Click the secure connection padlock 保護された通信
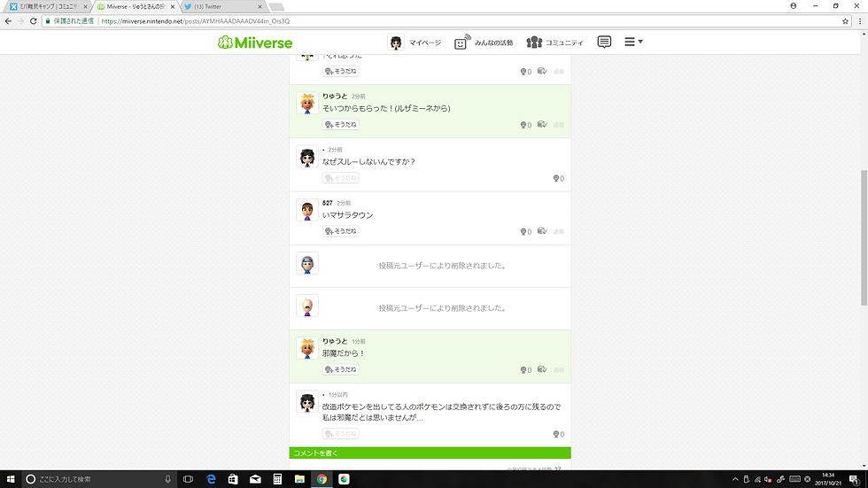 coord(70,21)
